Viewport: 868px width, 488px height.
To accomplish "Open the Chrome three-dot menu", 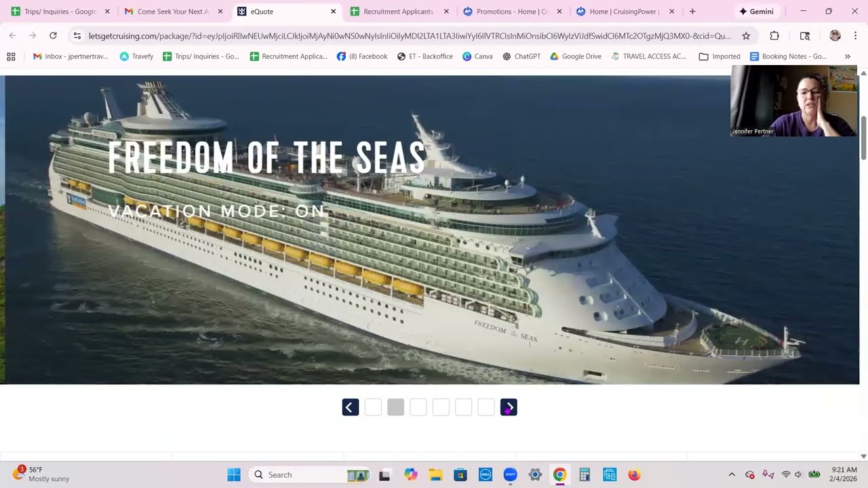I will tap(855, 36).
